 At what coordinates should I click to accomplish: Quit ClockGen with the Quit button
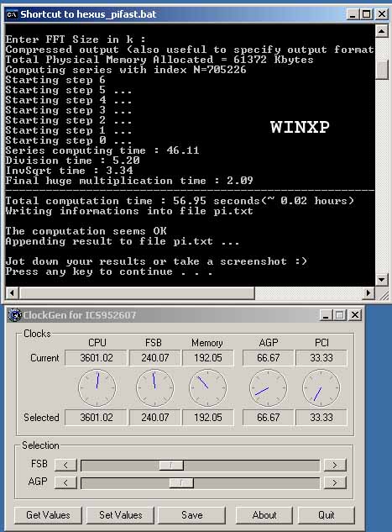(x=327, y=515)
